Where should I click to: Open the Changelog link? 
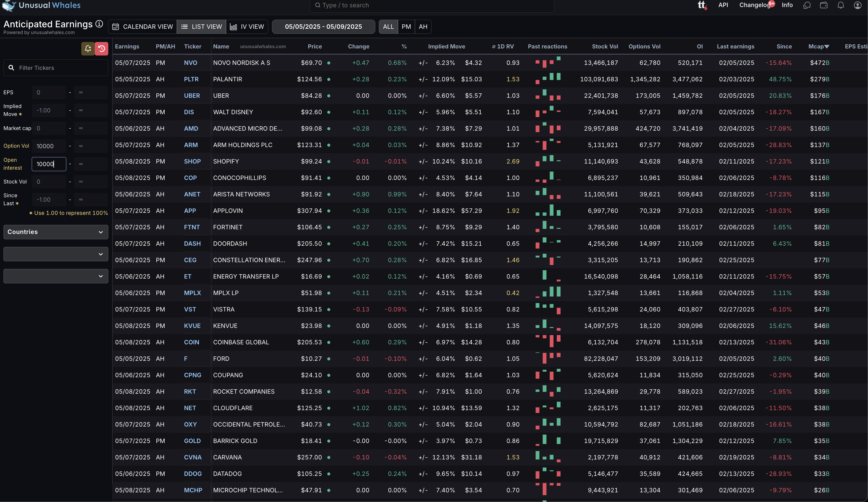point(755,5)
